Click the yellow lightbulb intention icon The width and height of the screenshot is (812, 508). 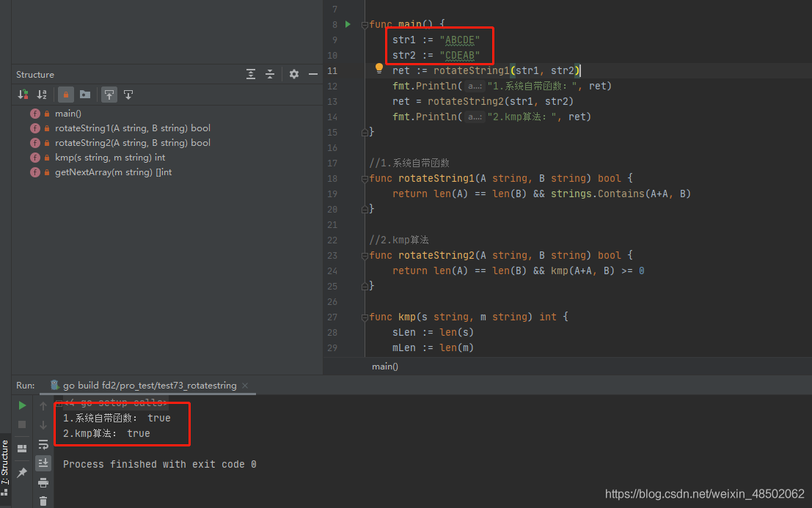[379, 68]
